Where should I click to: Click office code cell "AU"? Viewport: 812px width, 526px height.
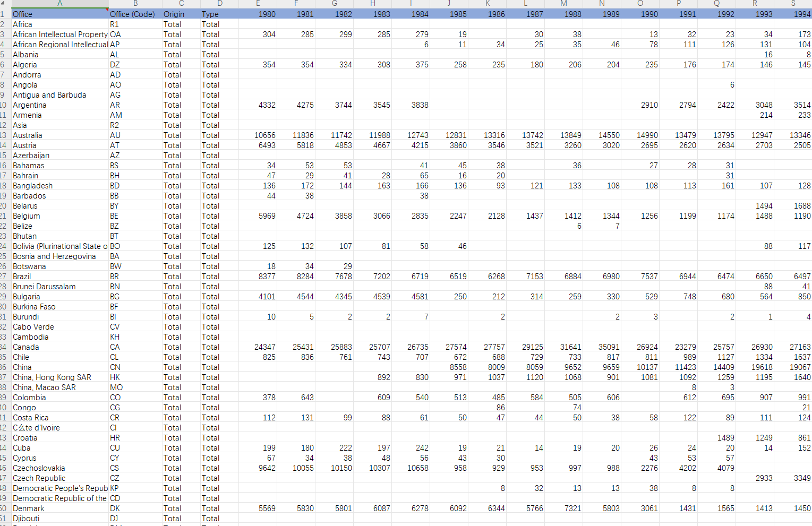[x=135, y=135]
